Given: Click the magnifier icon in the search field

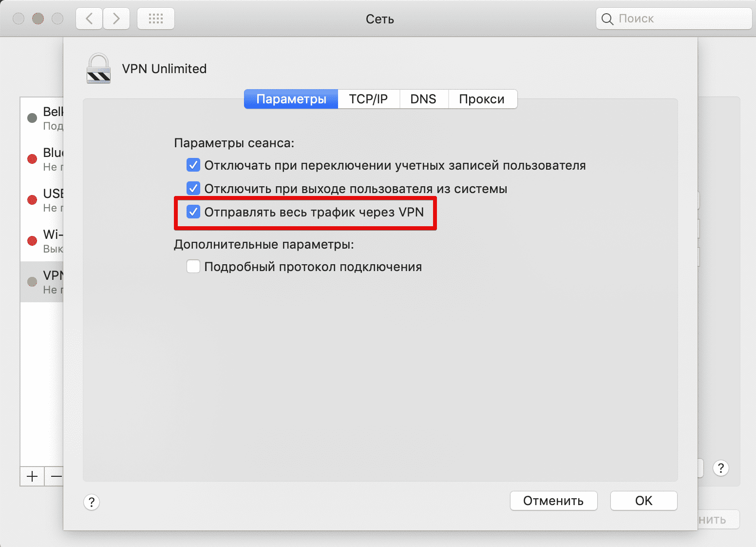Looking at the screenshot, I should pyautogui.click(x=607, y=19).
